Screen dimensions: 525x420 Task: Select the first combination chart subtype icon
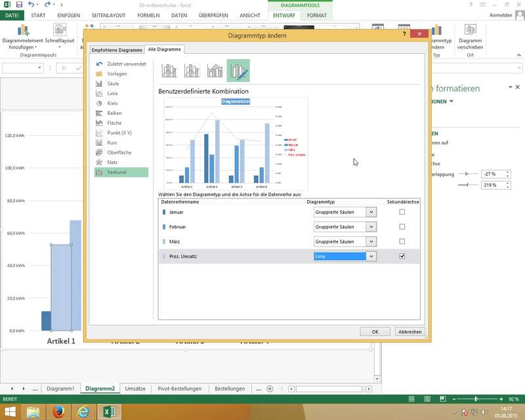click(x=170, y=70)
